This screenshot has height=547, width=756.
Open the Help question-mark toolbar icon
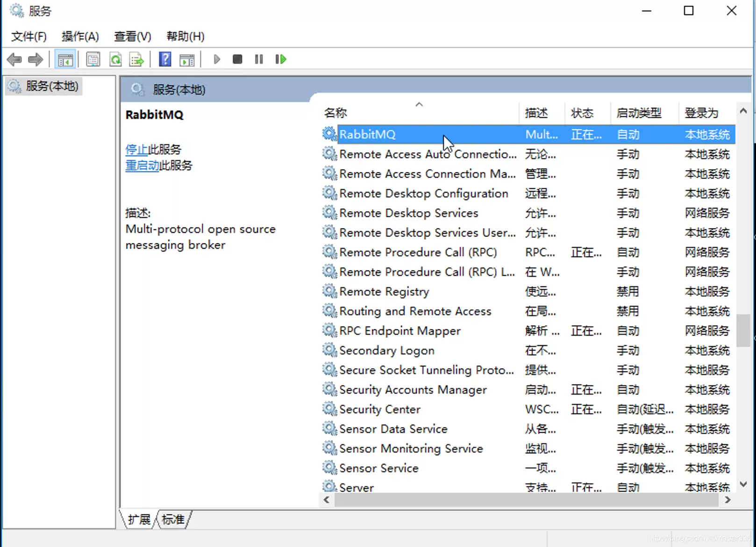point(165,59)
